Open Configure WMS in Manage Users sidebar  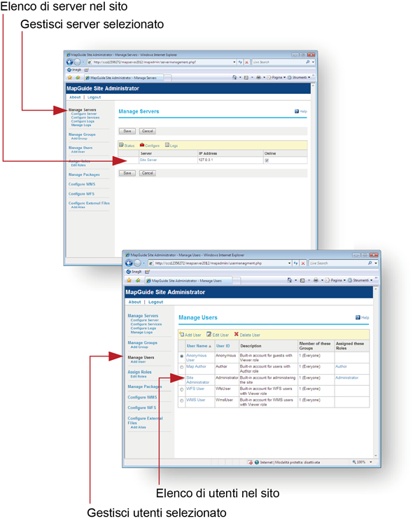click(x=142, y=397)
